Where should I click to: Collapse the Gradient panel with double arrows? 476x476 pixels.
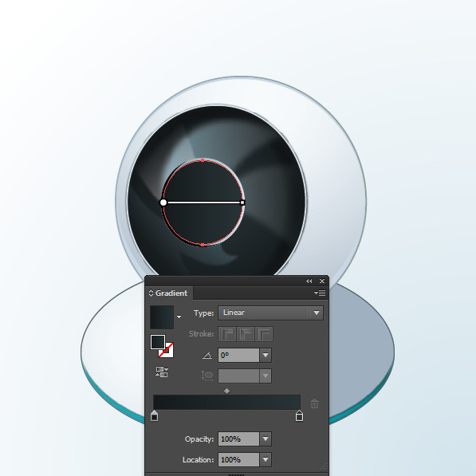click(309, 281)
